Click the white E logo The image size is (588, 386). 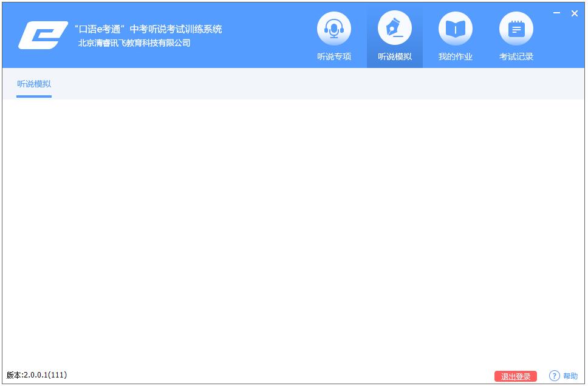[x=42, y=35]
